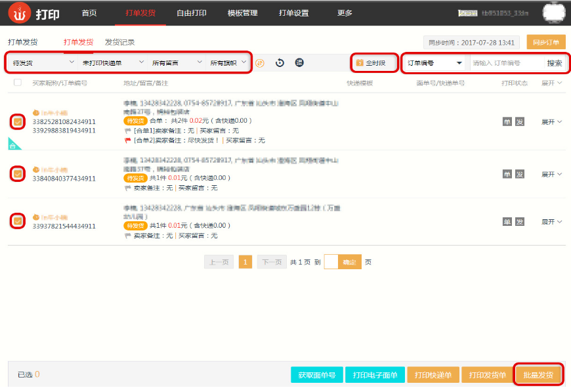Toggle the select-all checkbox in table header
Image resolution: width=571 pixels, height=392 pixels.
pyautogui.click(x=18, y=82)
